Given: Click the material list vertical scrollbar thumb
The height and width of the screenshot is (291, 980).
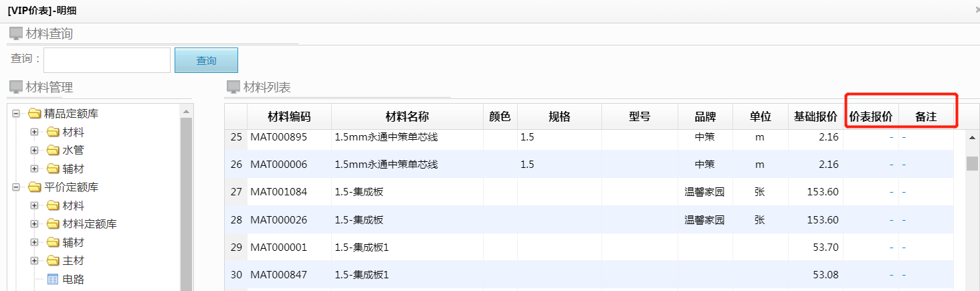Looking at the screenshot, I should pos(972,163).
